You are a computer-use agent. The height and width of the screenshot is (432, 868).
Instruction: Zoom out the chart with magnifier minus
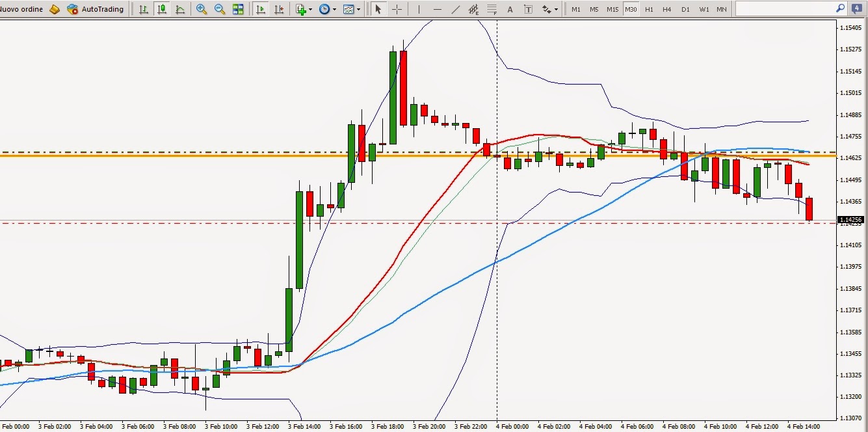tap(220, 9)
